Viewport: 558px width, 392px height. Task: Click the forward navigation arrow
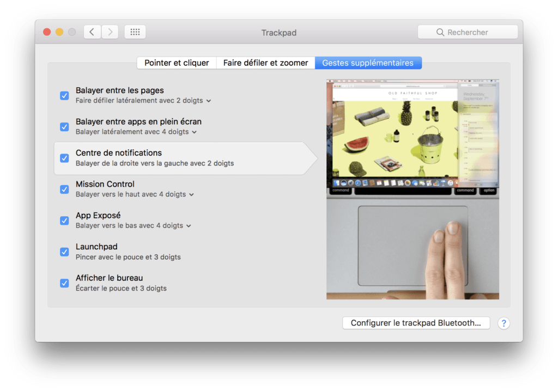click(x=110, y=32)
